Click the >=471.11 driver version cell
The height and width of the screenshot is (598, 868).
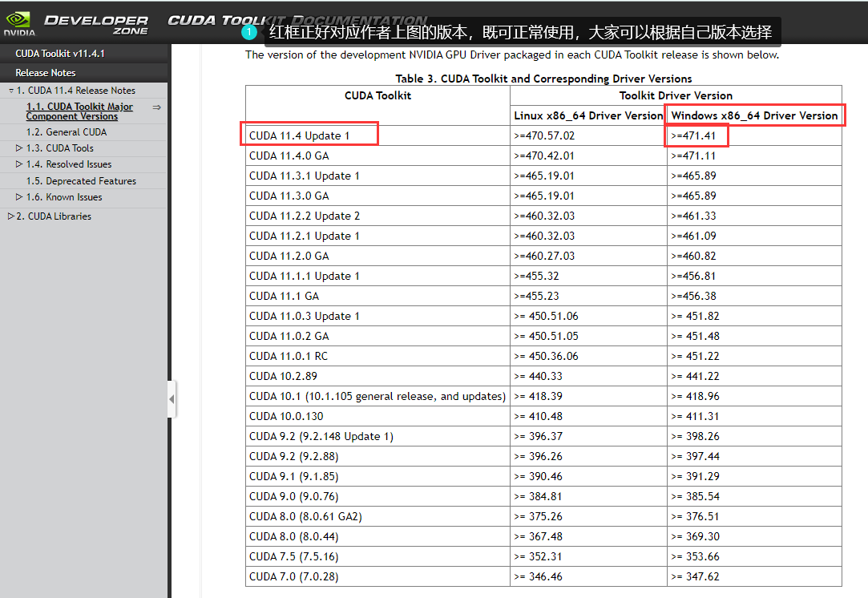[754, 156]
